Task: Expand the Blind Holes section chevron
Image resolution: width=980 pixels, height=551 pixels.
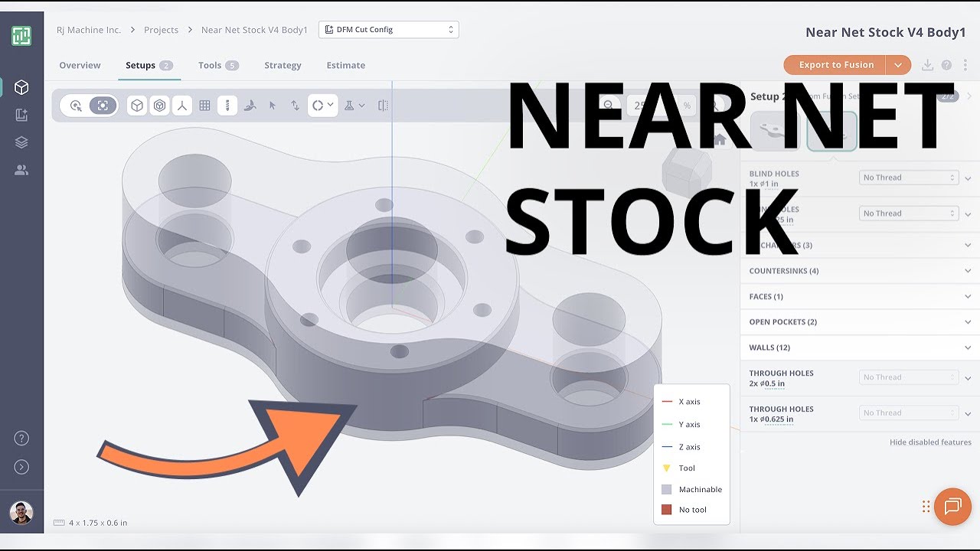Action: click(x=968, y=178)
